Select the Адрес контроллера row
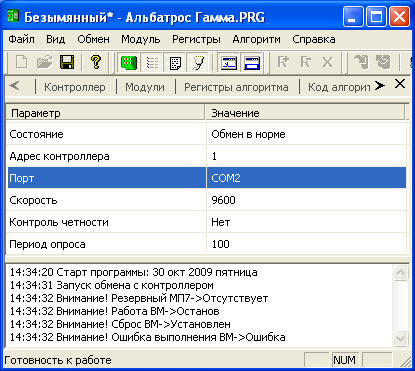The image size is (415, 371). point(206,156)
